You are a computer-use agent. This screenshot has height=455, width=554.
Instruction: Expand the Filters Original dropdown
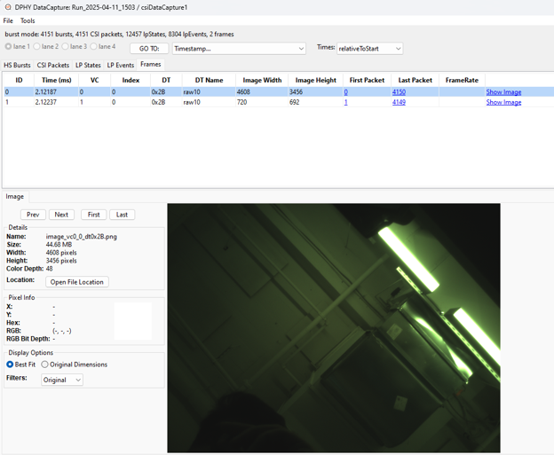click(62, 380)
